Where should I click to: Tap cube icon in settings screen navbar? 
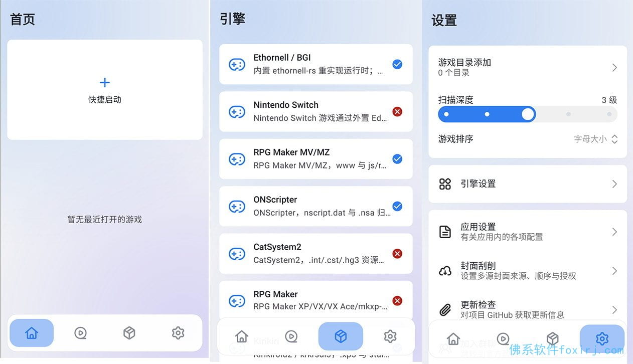(553, 339)
